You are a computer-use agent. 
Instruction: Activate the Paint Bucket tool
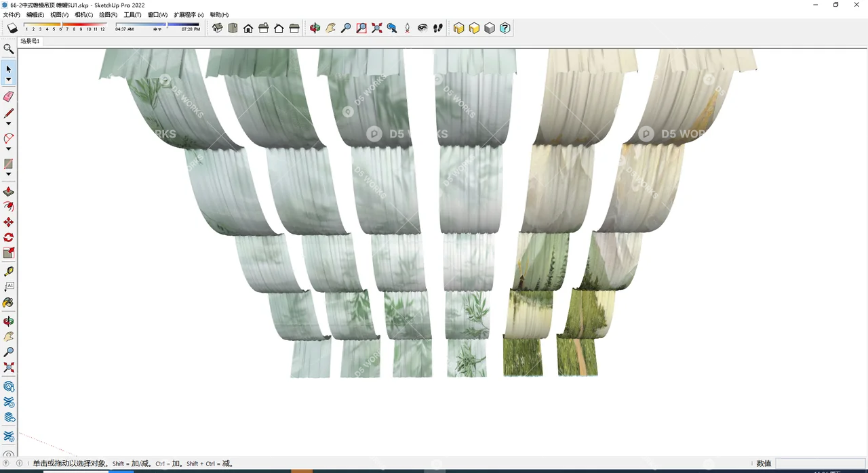[8, 302]
